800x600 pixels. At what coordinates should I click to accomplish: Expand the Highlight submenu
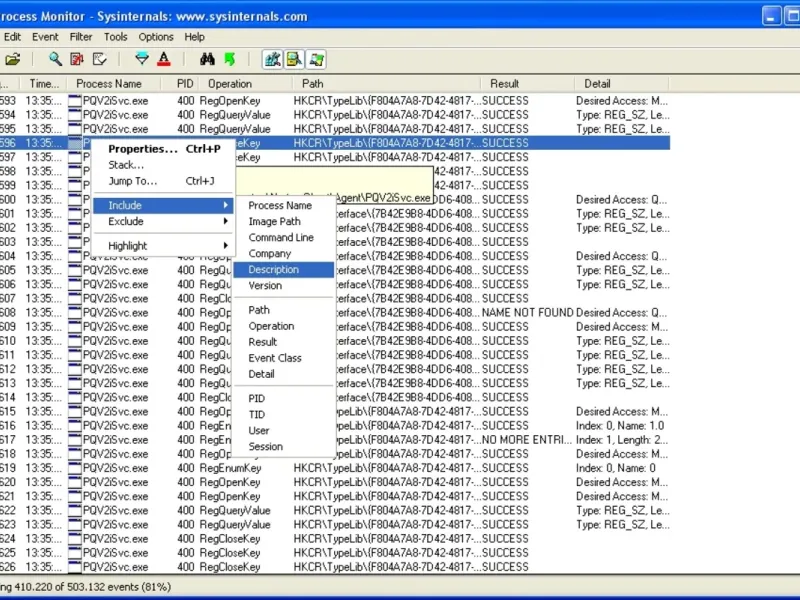(163, 246)
